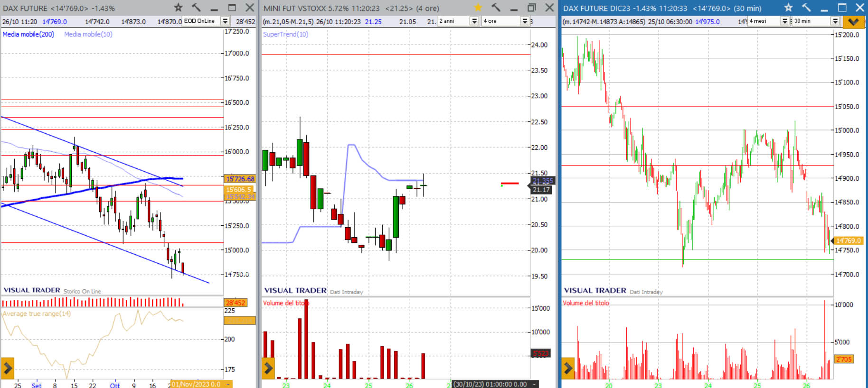
Task: Click the Average true range(14) indicator label
Action: click(x=37, y=314)
